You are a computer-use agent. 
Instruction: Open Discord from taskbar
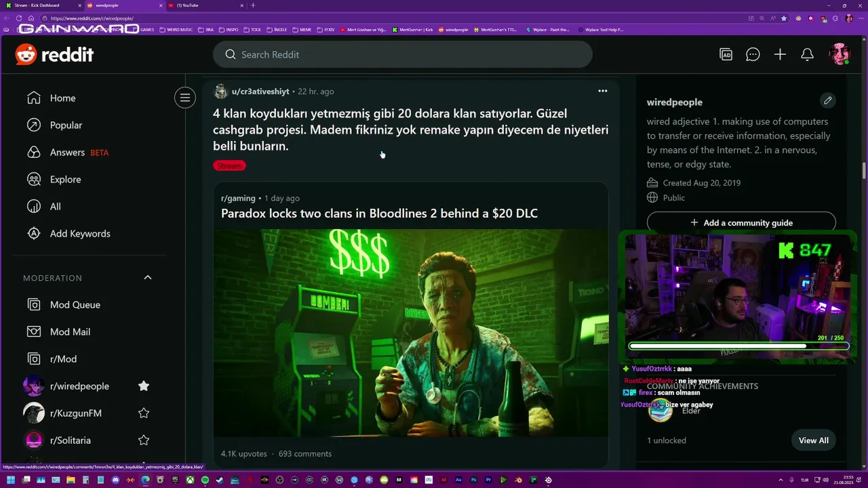(x=115, y=480)
